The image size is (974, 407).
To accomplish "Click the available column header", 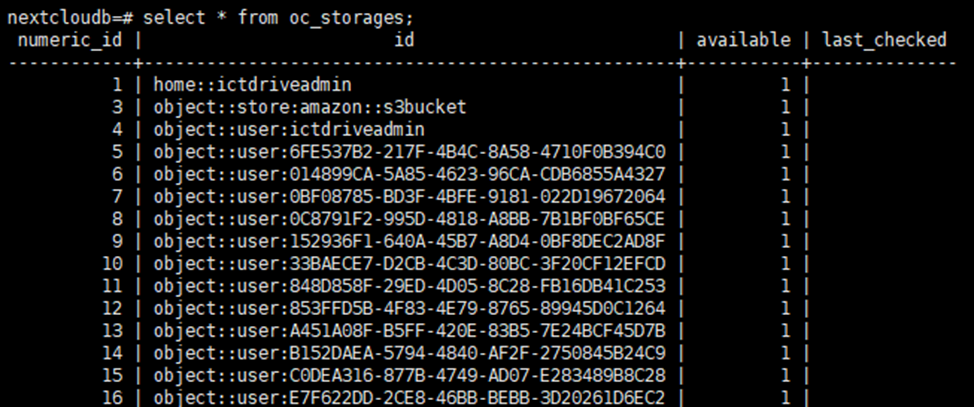I will tap(743, 40).
